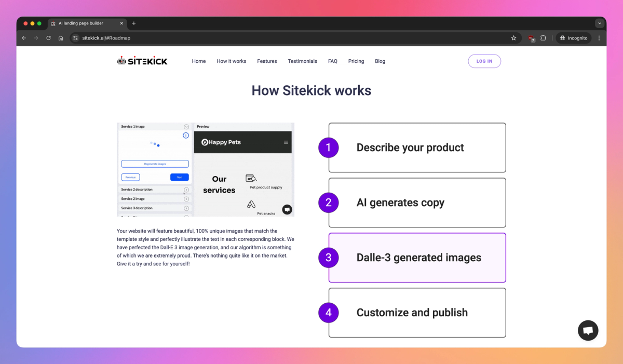This screenshot has height=364, width=623.
Task: Select step 3 Dalle-3 generated images
Action: (x=417, y=258)
